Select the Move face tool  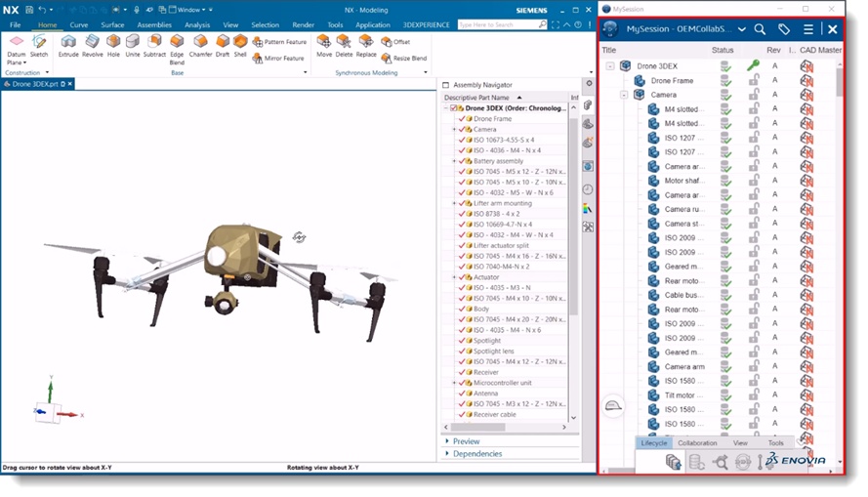coord(324,46)
